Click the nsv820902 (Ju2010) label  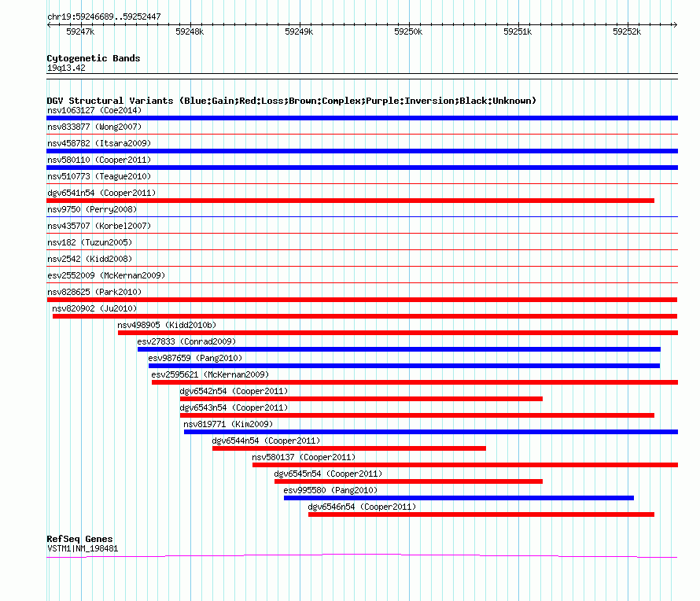(94, 308)
